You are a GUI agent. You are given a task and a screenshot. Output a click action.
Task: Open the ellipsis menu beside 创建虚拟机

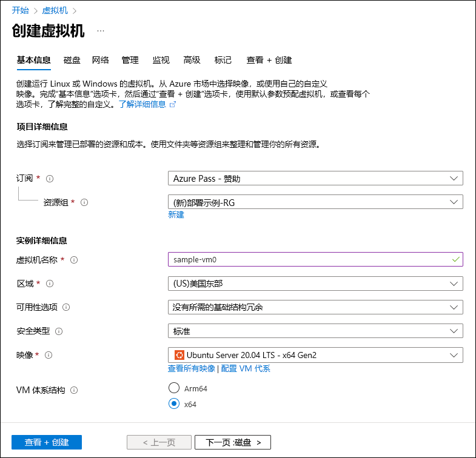pyautogui.click(x=101, y=31)
